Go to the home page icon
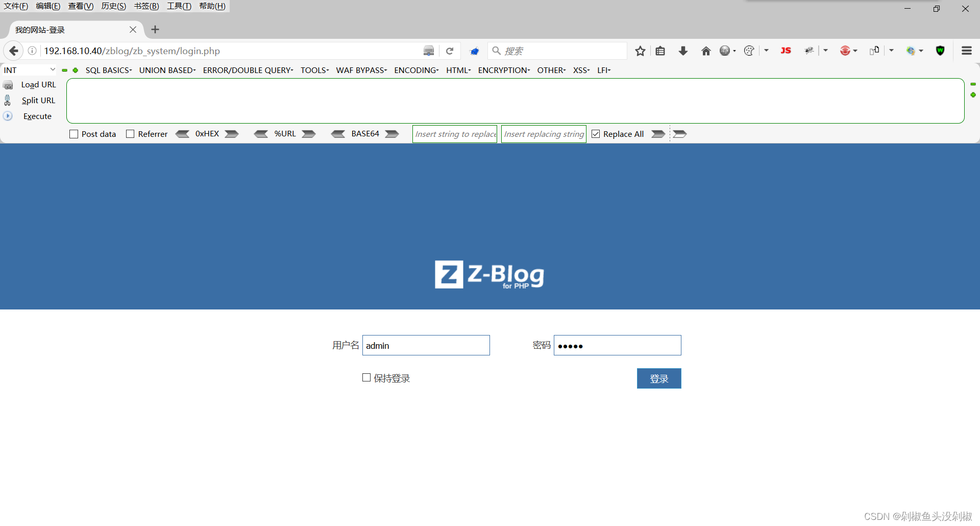 [x=706, y=51]
